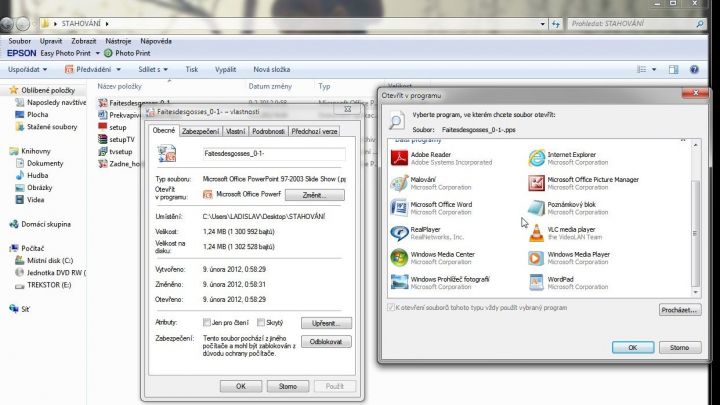This screenshot has height=405, width=720.
Task: Cancel Open With dialog with Storno
Action: [x=680, y=348]
